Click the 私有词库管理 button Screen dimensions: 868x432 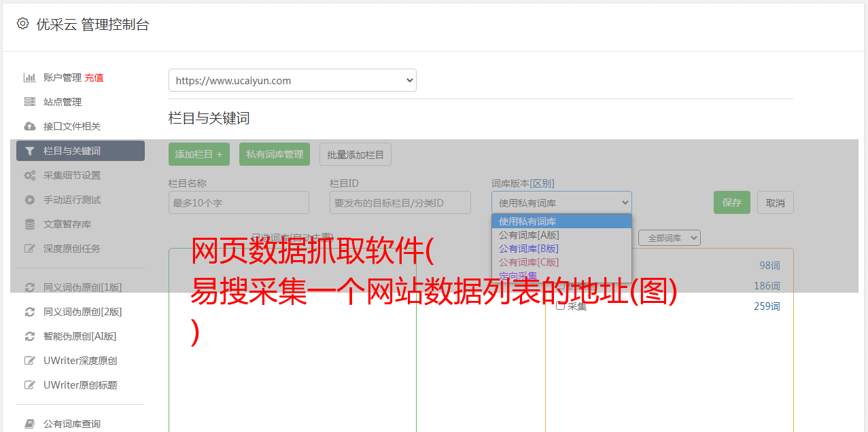tap(275, 154)
